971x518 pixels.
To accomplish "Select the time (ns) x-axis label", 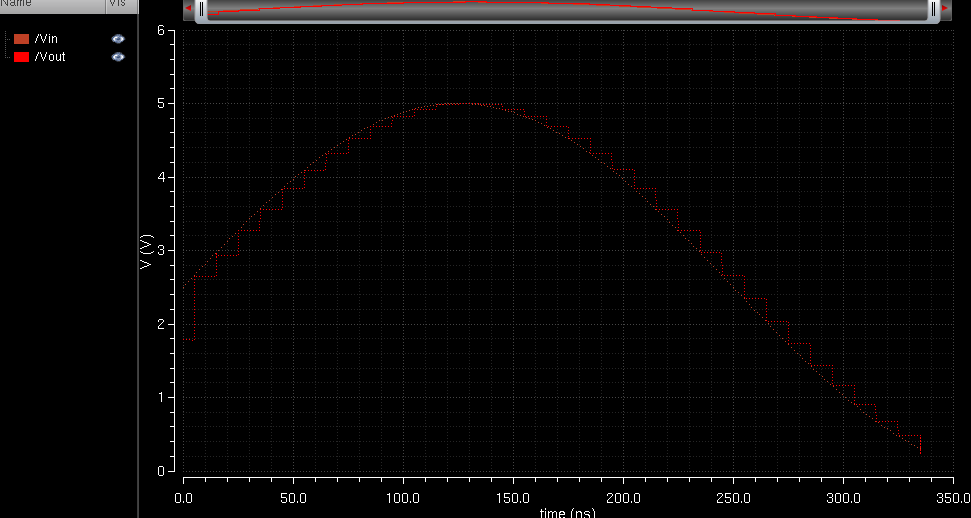I will (566, 512).
